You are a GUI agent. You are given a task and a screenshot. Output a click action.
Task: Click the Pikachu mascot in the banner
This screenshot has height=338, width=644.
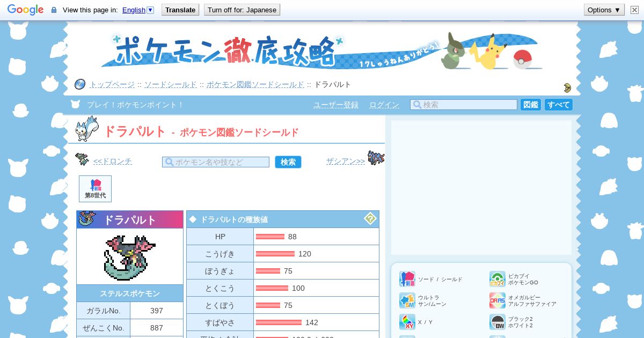pyautogui.click(x=489, y=52)
